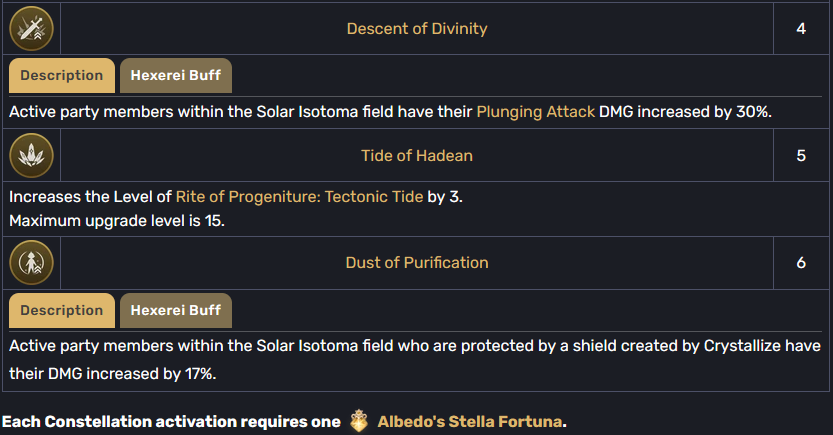
Task: Select Description tab under Descent of Divinity
Action: tap(62, 75)
